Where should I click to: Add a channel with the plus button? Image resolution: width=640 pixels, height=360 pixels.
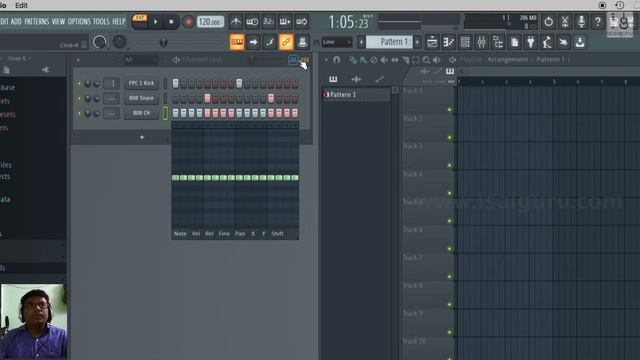click(x=142, y=138)
